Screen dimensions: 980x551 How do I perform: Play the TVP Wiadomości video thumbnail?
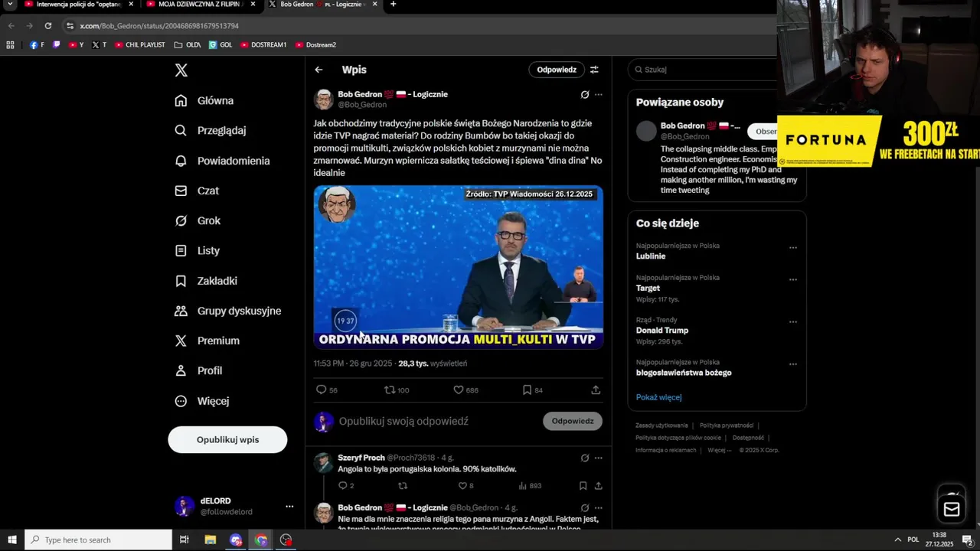click(x=458, y=267)
